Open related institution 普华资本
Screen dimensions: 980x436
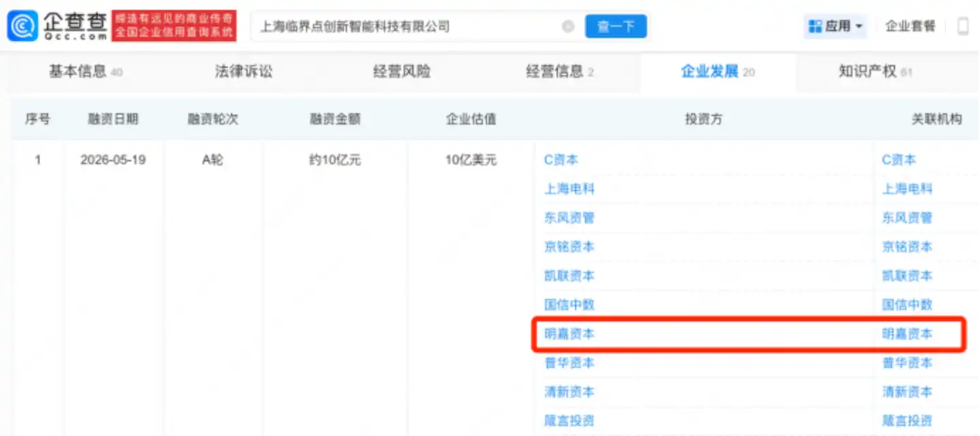(x=907, y=363)
